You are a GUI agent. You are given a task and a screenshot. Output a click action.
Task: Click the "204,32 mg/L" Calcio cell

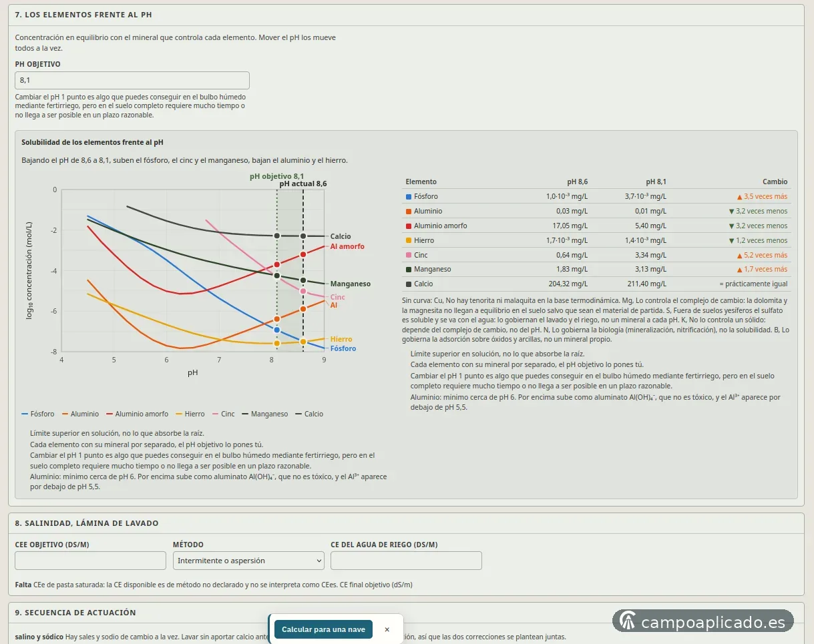click(568, 284)
